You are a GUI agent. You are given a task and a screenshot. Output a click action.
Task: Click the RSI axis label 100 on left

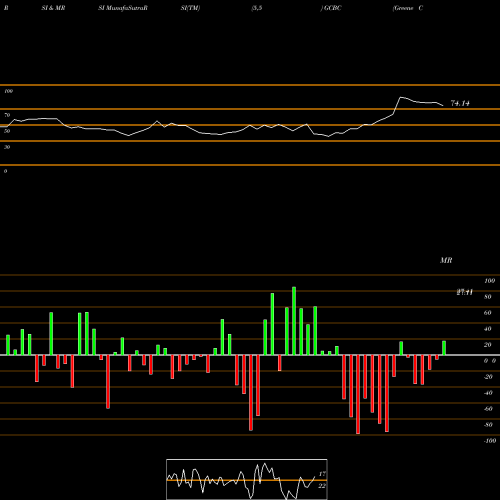pos(8,91)
